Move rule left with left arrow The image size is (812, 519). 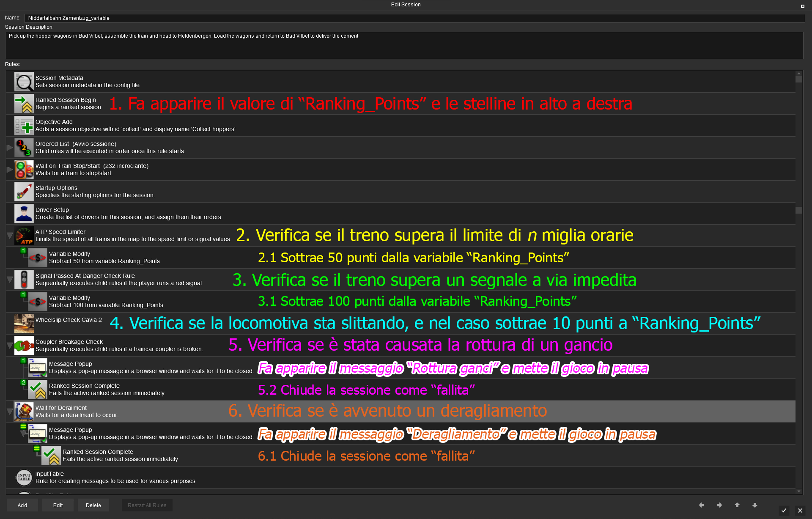pos(702,505)
